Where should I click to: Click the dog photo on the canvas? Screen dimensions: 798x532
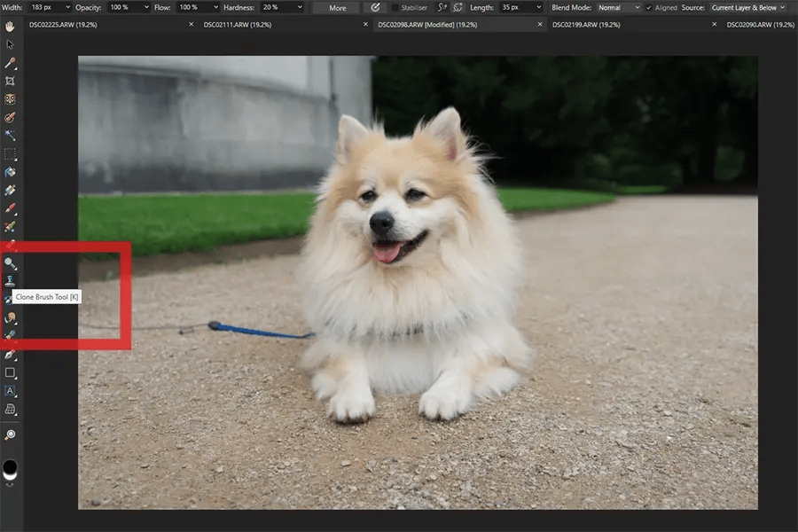[418, 283]
